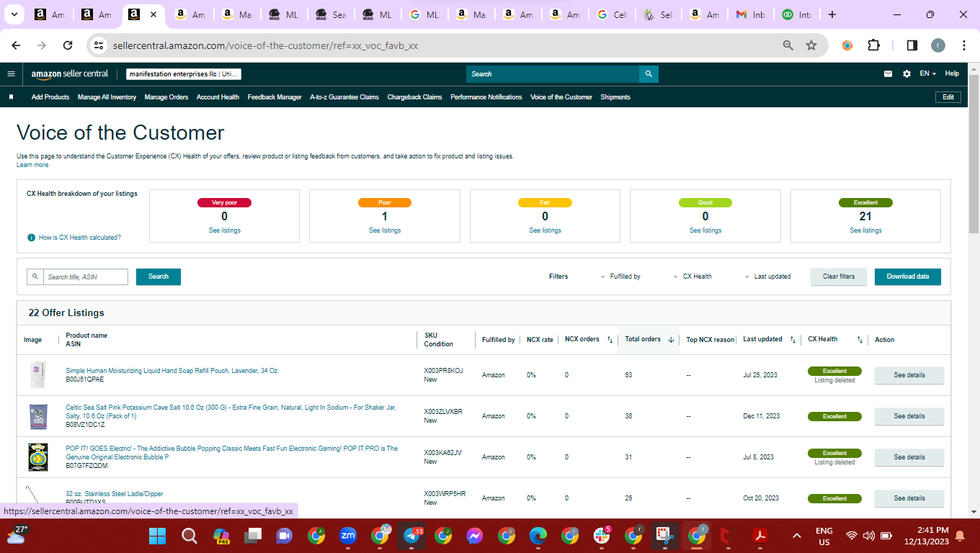Show hidden system tray icons

(x=796, y=536)
